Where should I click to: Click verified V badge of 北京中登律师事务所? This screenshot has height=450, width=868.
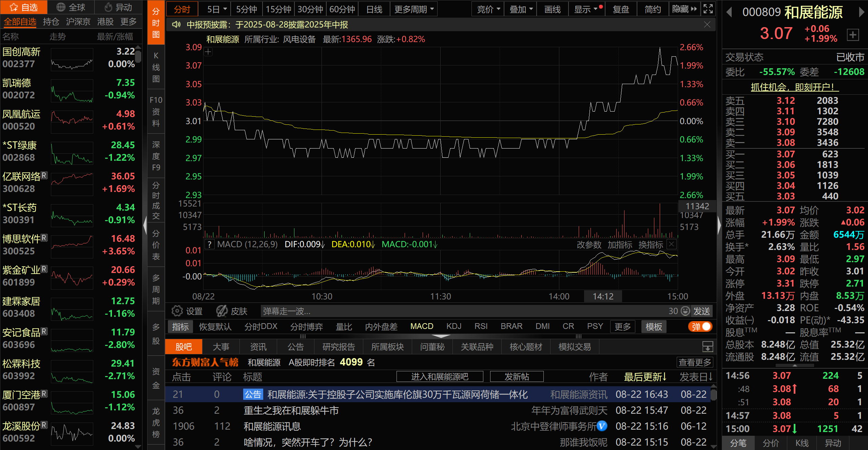[x=602, y=426]
